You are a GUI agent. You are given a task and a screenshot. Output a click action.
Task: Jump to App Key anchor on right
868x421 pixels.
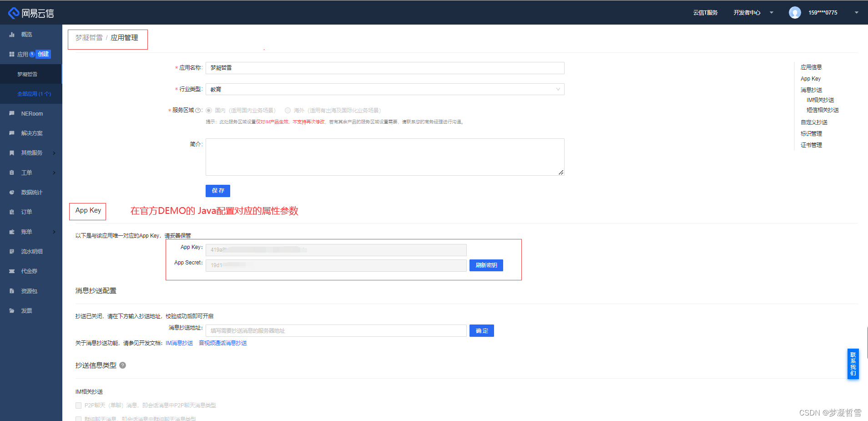[811, 79]
